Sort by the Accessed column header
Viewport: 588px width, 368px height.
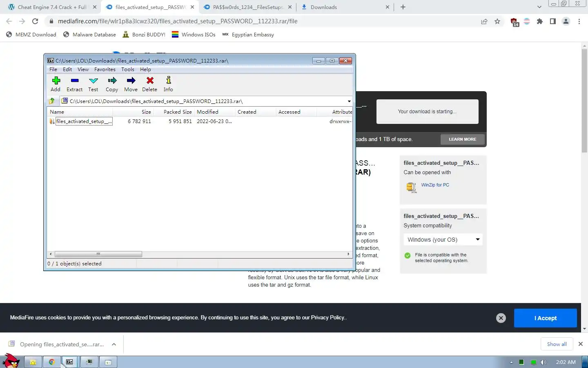tap(296, 112)
